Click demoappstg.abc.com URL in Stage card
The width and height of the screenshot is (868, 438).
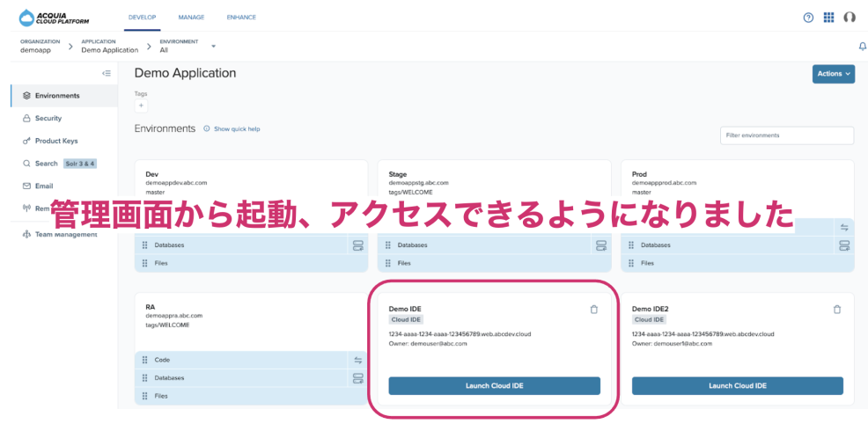[418, 183]
